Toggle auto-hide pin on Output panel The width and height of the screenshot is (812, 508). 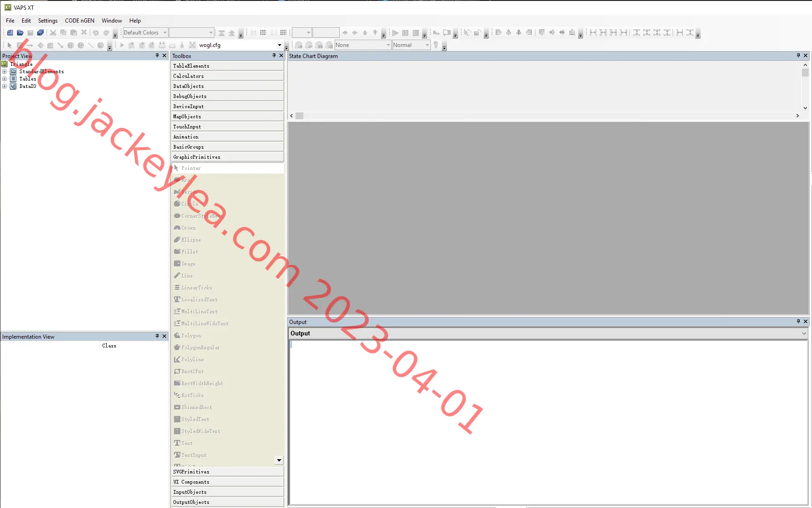click(798, 322)
